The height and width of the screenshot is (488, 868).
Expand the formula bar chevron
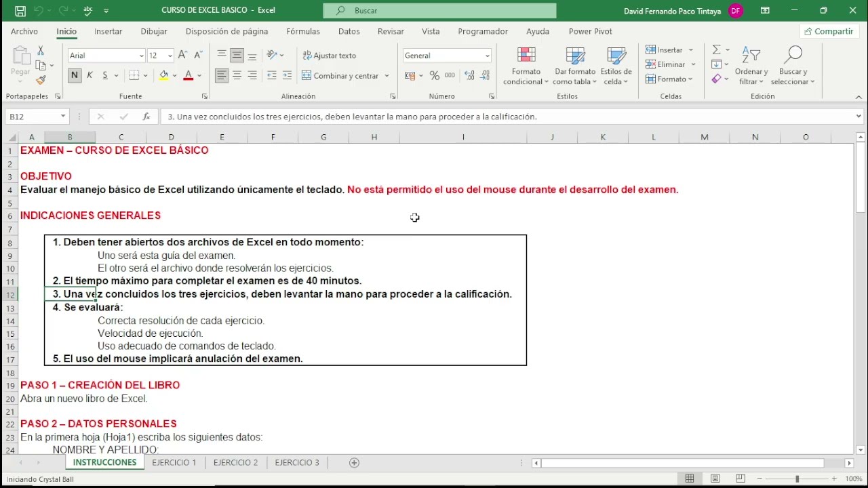pyautogui.click(x=859, y=117)
